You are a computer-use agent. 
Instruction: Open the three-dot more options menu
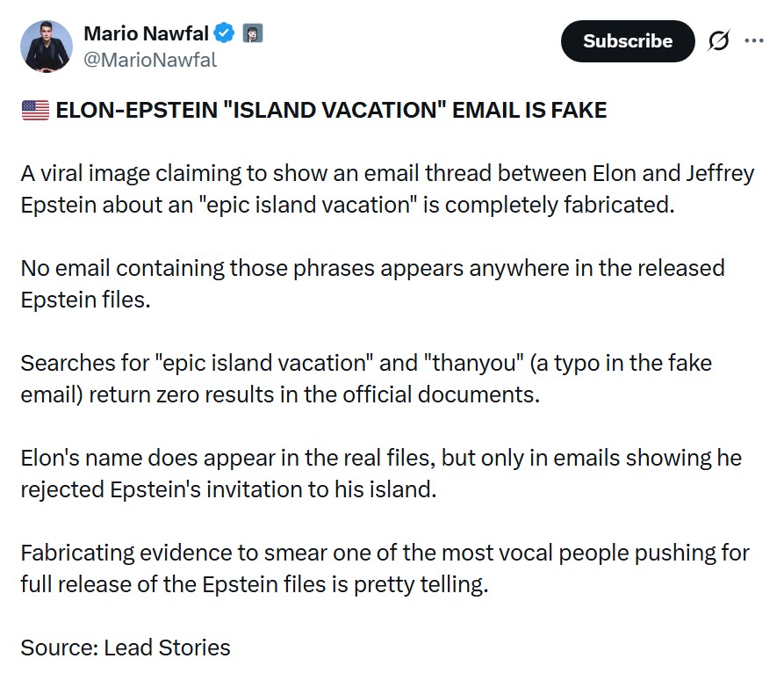pos(754,40)
